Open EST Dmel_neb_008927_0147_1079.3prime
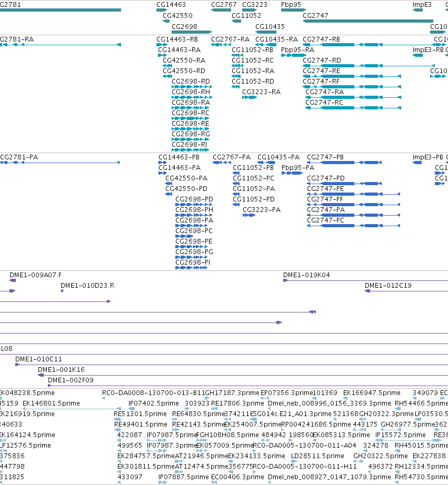This screenshot has width=448, height=485. tap(330, 477)
